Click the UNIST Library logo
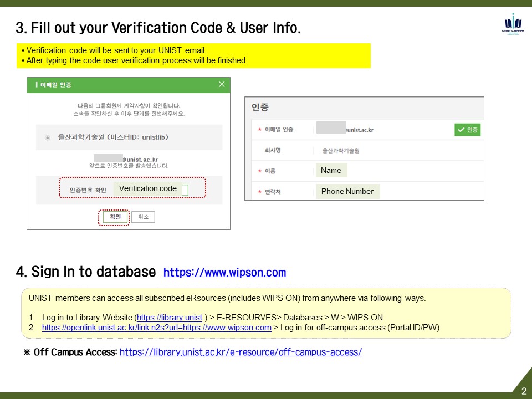 513,24
